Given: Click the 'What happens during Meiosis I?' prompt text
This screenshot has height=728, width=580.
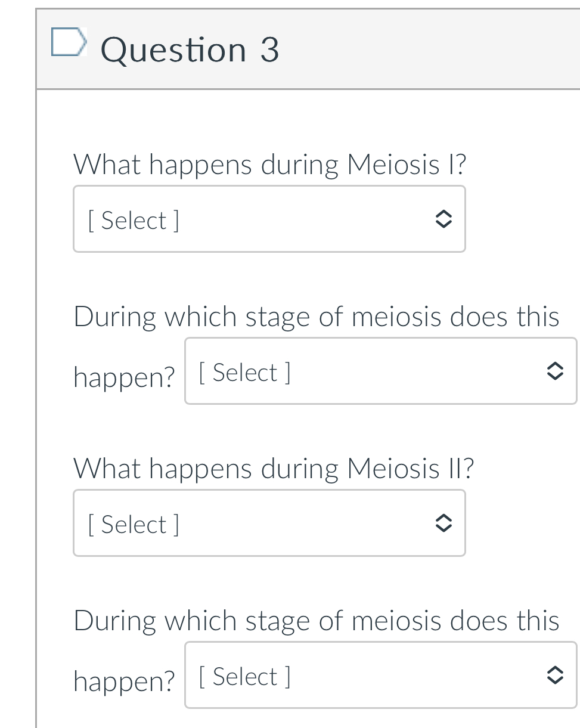Looking at the screenshot, I should (269, 165).
